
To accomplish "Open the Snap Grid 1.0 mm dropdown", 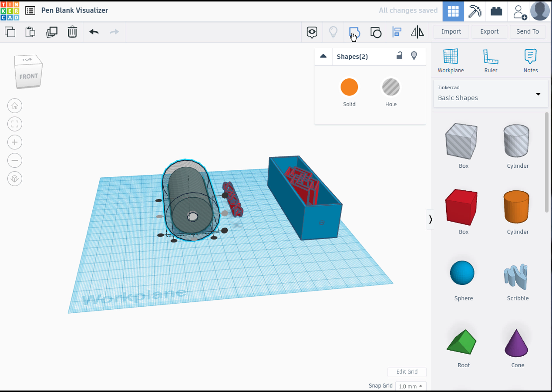I will [x=411, y=386].
